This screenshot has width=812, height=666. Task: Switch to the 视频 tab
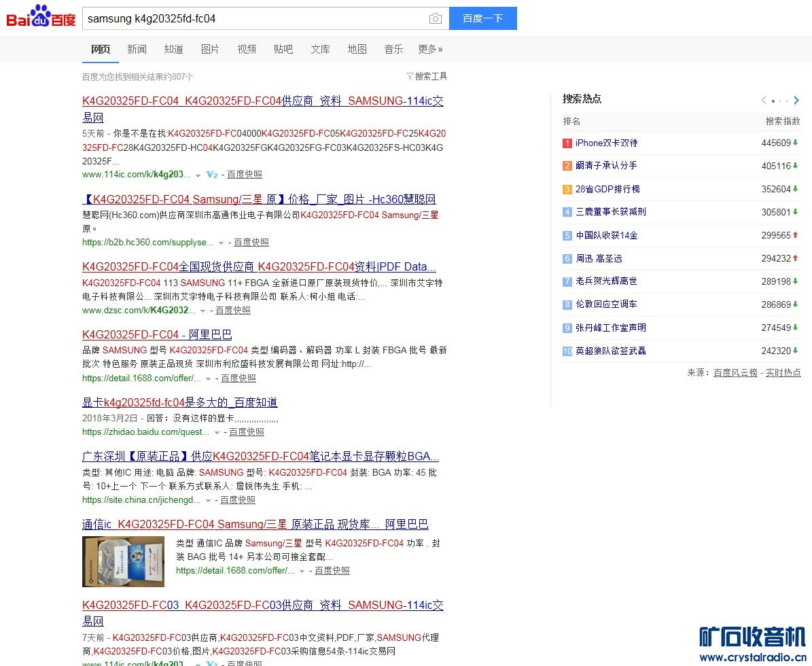pyautogui.click(x=247, y=49)
